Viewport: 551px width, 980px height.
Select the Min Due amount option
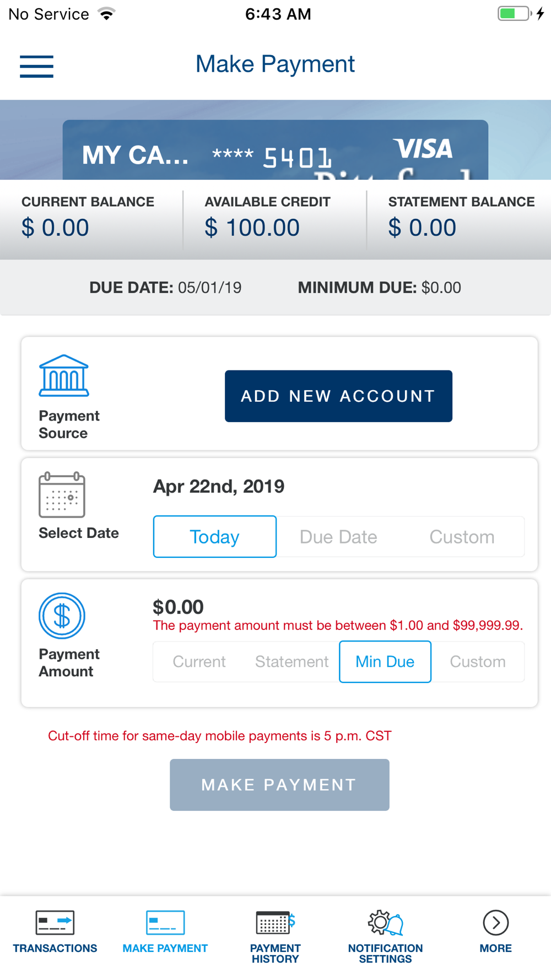385,661
